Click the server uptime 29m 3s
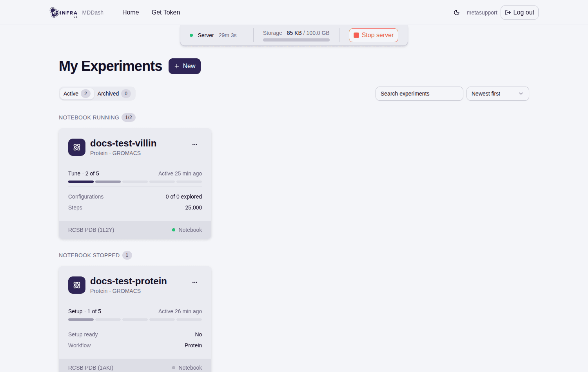The height and width of the screenshot is (372, 588). [x=228, y=35]
